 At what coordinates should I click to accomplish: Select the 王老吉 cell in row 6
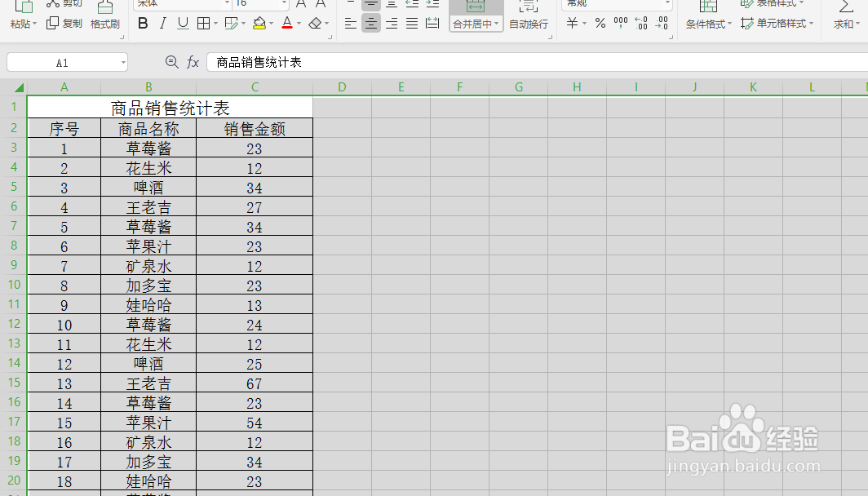[148, 207]
